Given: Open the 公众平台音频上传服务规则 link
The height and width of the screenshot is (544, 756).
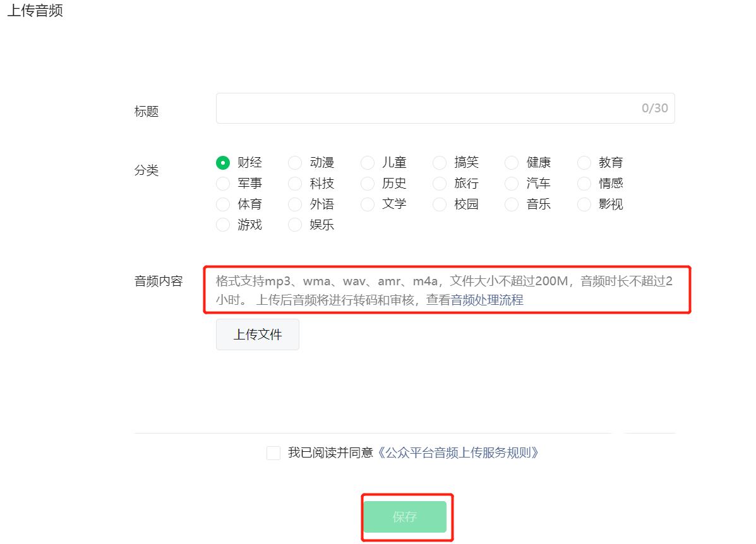Looking at the screenshot, I should (x=457, y=453).
